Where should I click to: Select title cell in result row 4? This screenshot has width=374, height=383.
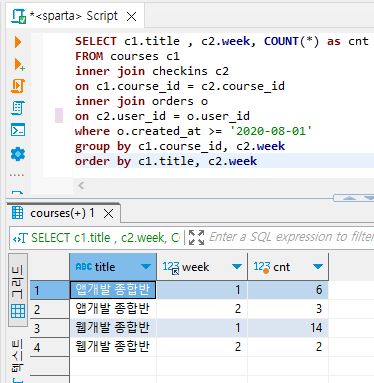pos(113,347)
